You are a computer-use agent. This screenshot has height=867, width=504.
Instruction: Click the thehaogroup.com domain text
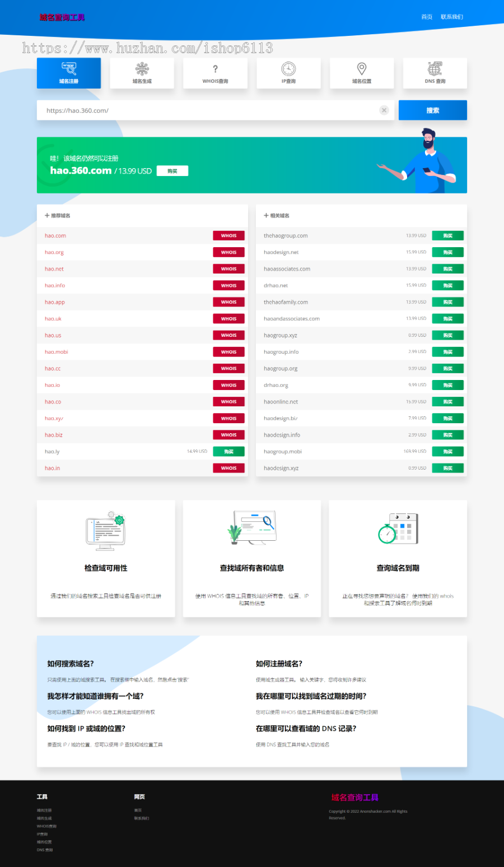coord(286,236)
